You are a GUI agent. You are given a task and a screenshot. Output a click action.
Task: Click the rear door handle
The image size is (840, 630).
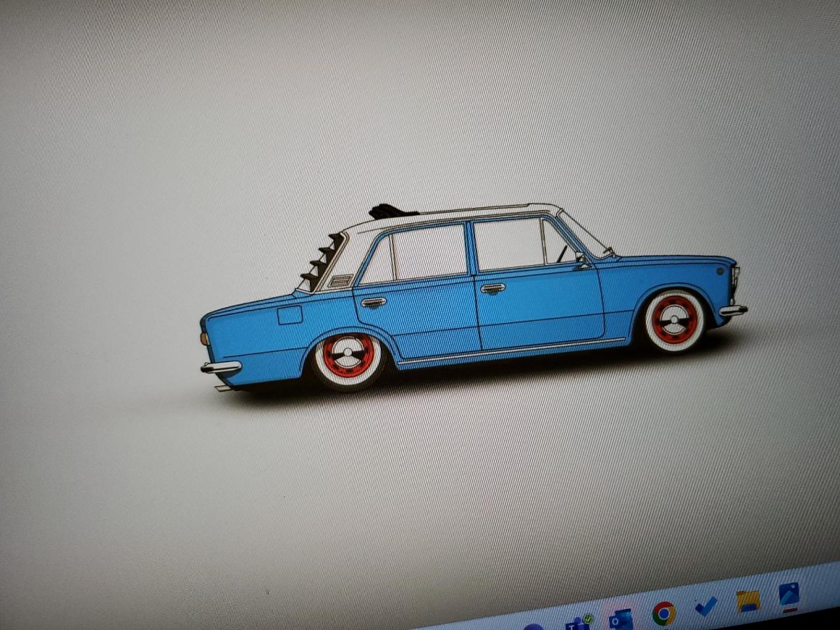(x=373, y=302)
